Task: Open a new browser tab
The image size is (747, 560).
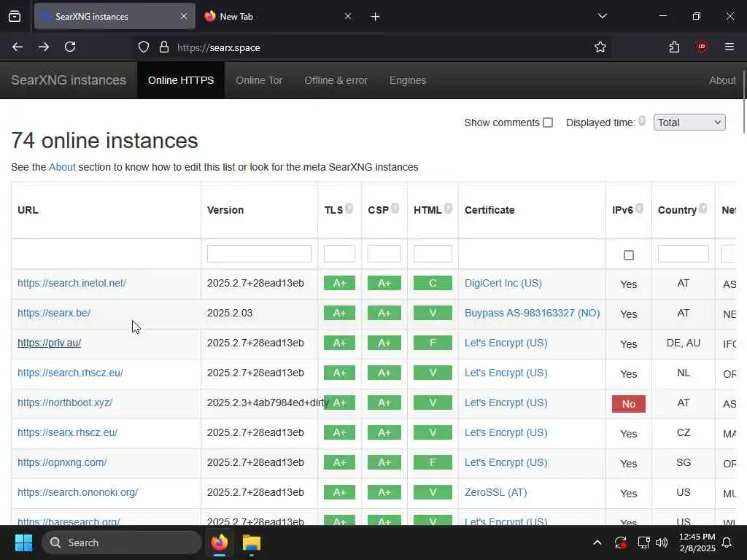Action: [x=376, y=17]
